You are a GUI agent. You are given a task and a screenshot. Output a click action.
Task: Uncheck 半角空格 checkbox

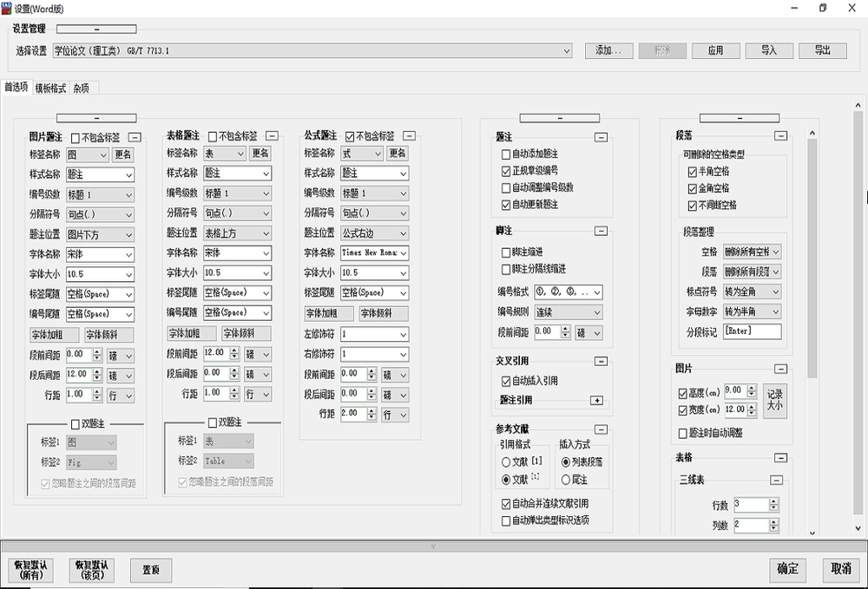(692, 172)
